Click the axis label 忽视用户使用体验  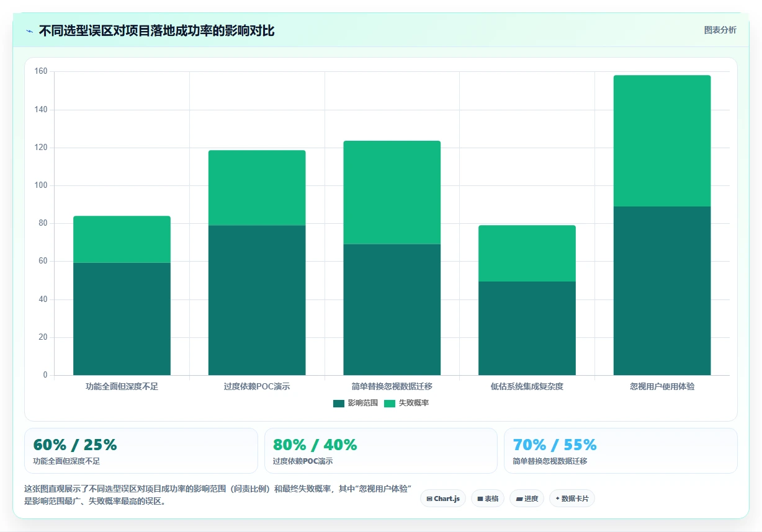[x=662, y=386]
